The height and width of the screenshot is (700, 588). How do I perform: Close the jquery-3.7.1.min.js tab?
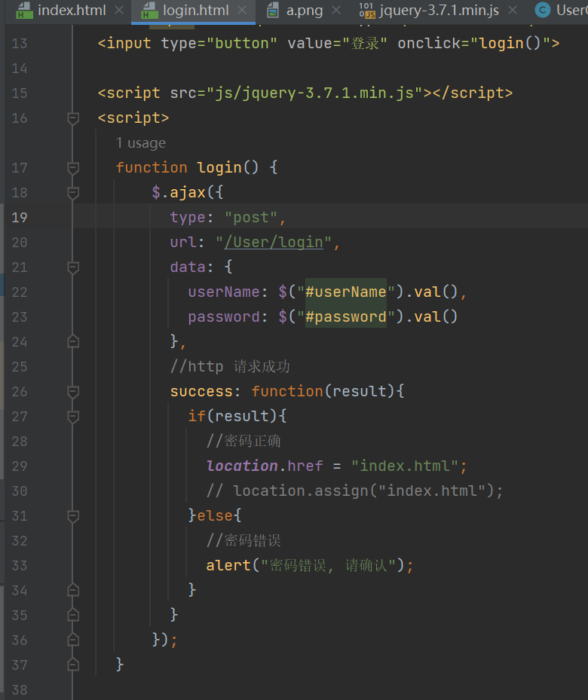pos(513,10)
